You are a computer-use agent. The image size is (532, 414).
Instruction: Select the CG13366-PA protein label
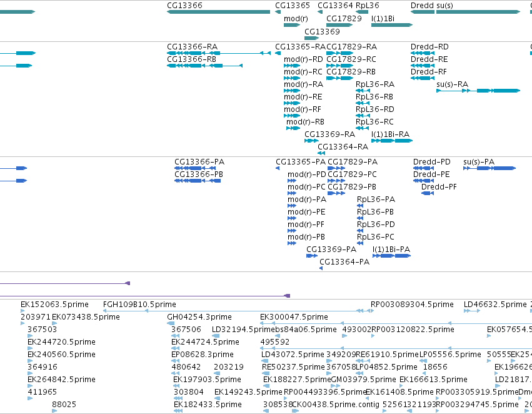pyautogui.click(x=199, y=162)
